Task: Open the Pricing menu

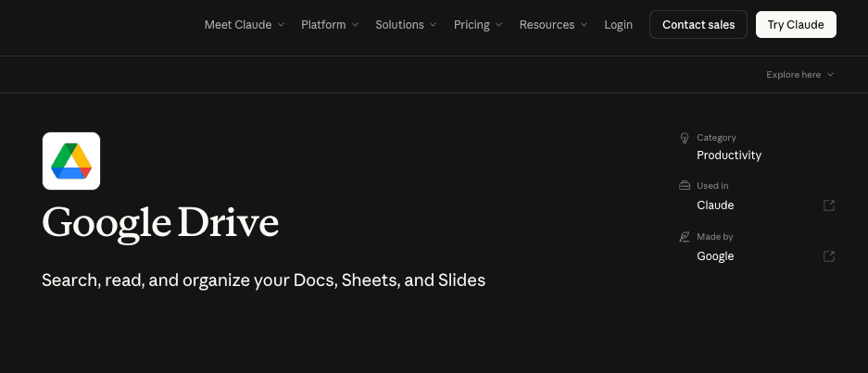Action: (478, 25)
